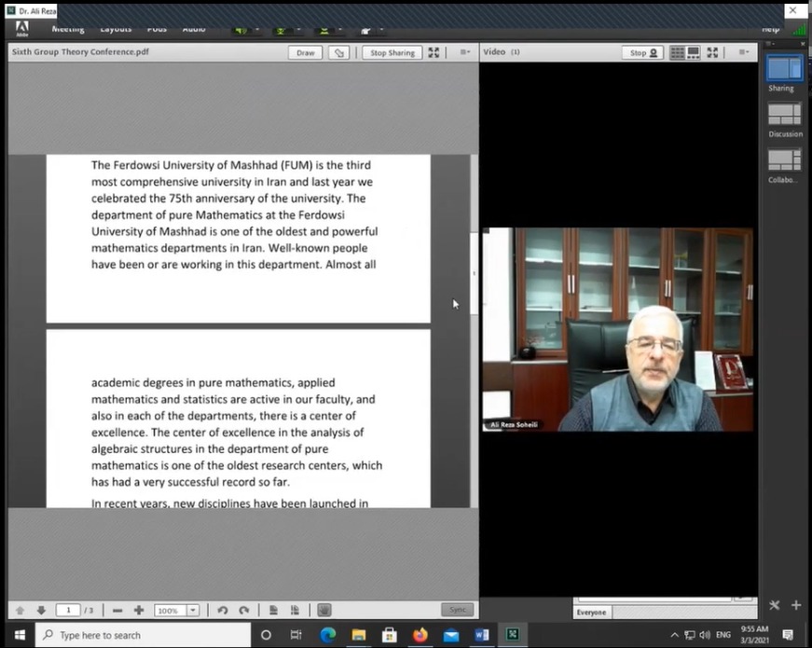812x648 pixels.
Task: Open the Video pod options menu
Action: tap(743, 53)
